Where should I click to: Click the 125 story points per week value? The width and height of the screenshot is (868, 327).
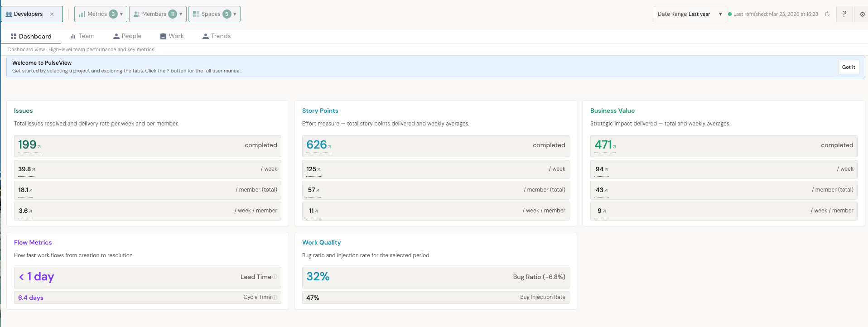click(x=311, y=169)
